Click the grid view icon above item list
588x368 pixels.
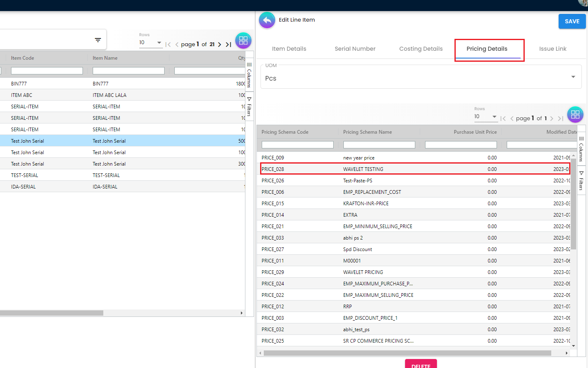click(243, 40)
